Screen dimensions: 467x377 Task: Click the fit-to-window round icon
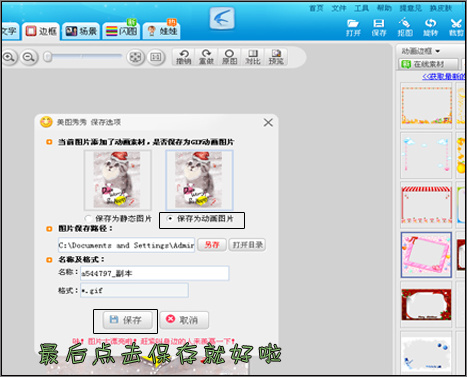coord(135,57)
